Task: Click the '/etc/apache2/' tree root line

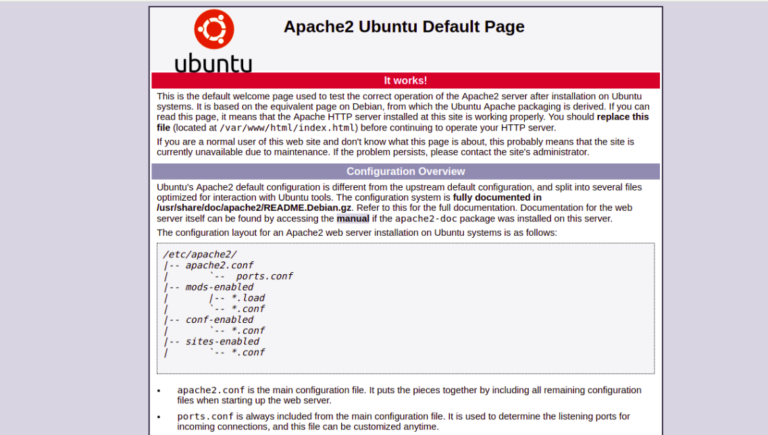Action: (x=200, y=254)
